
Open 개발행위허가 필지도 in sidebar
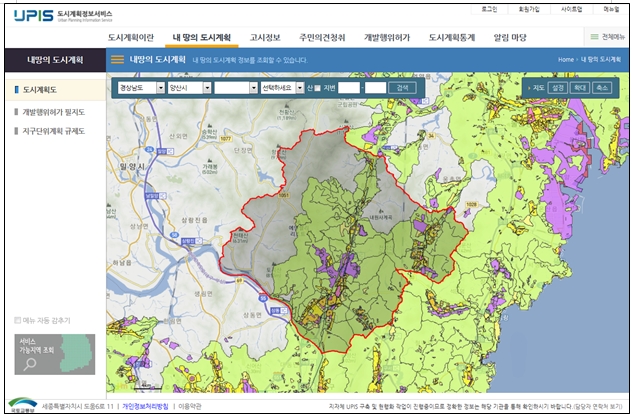pyautogui.click(x=53, y=111)
